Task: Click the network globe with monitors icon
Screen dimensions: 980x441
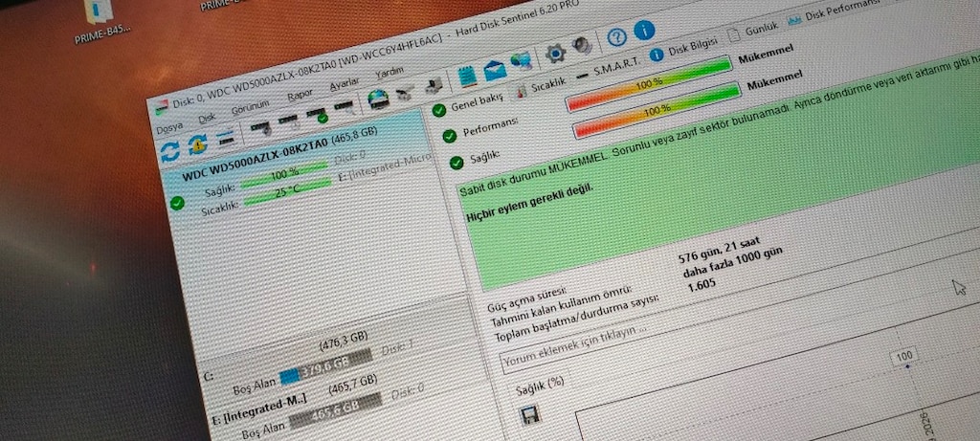Action: coord(521,61)
